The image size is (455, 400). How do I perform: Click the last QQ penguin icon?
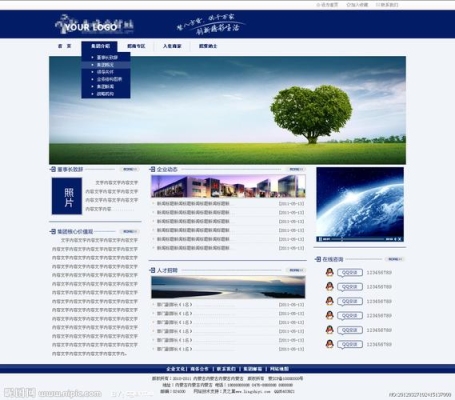(329, 344)
